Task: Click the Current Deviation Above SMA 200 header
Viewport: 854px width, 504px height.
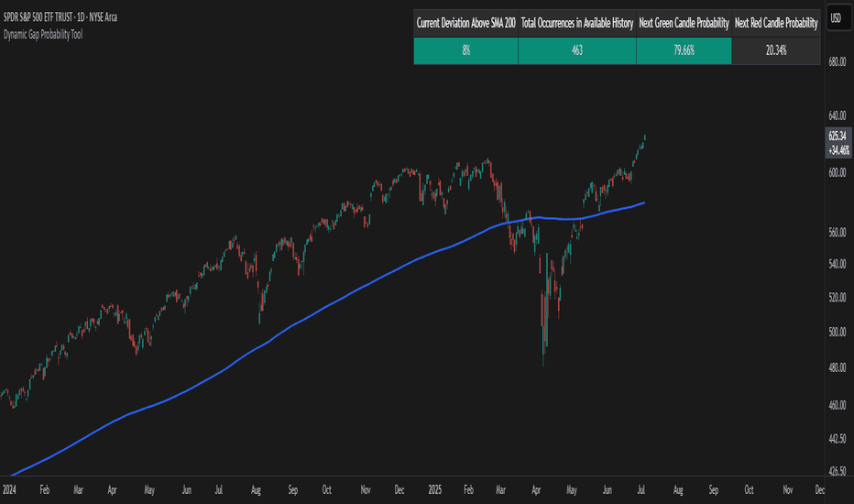Action: click(465, 22)
